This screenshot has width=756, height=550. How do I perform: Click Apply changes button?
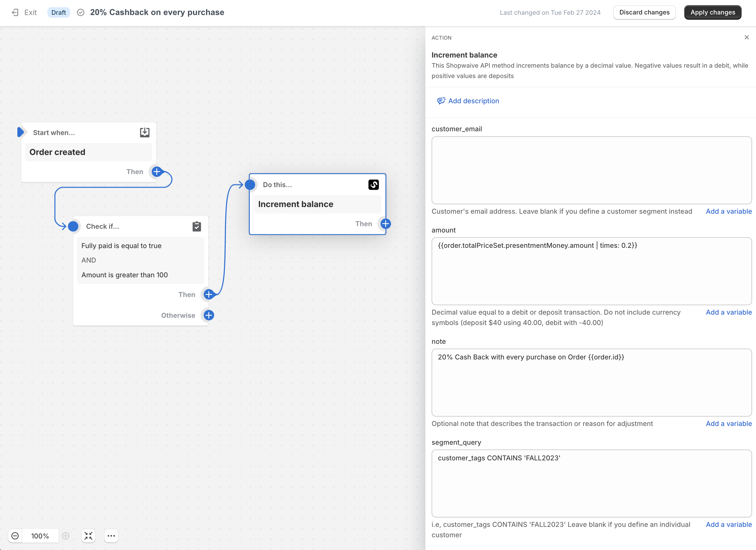click(713, 12)
